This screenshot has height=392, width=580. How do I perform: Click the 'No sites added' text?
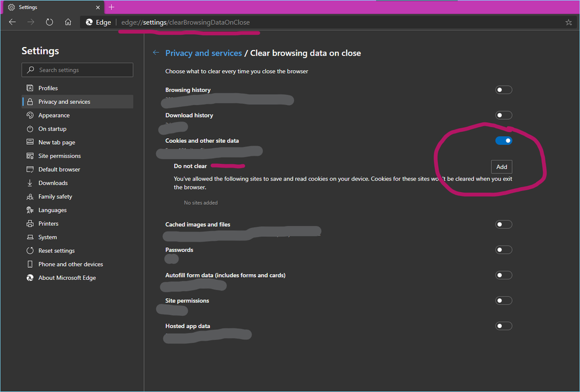tap(201, 203)
